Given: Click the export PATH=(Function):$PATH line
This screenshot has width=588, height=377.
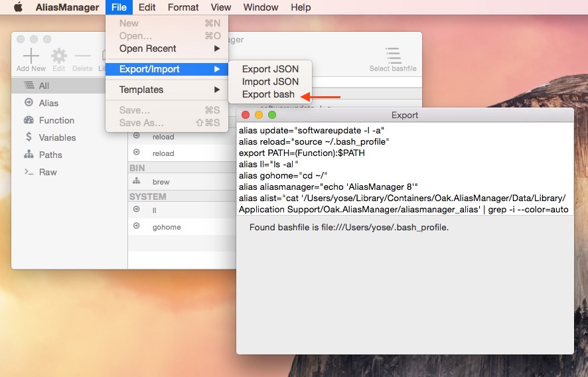Looking at the screenshot, I should (302, 153).
